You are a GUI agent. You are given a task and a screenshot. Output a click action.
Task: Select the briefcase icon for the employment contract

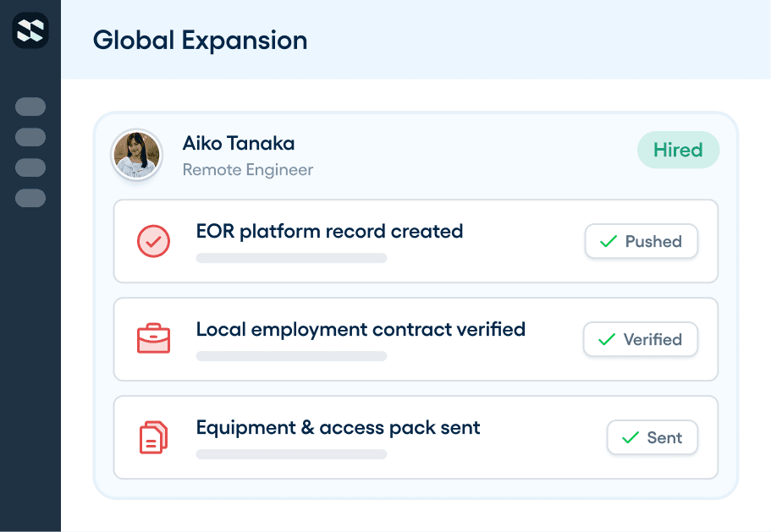153,338
